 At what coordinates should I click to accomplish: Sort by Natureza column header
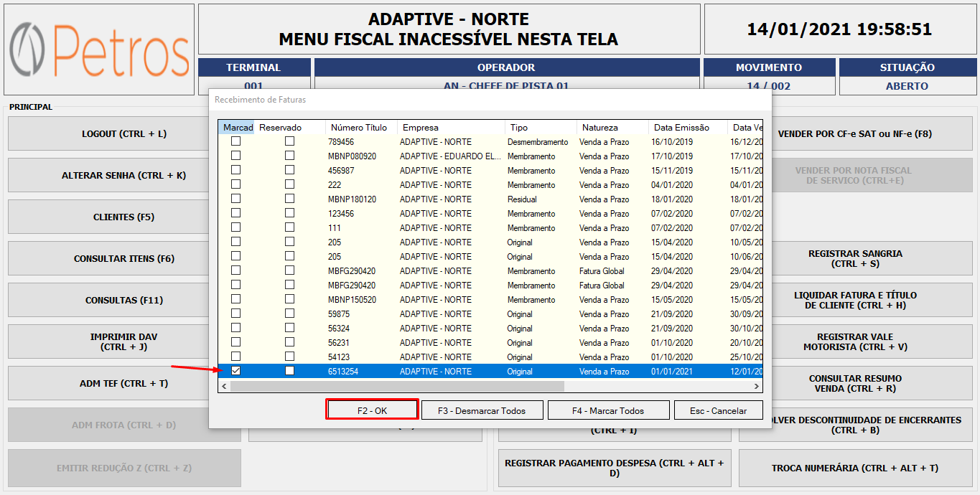(613, 127)
